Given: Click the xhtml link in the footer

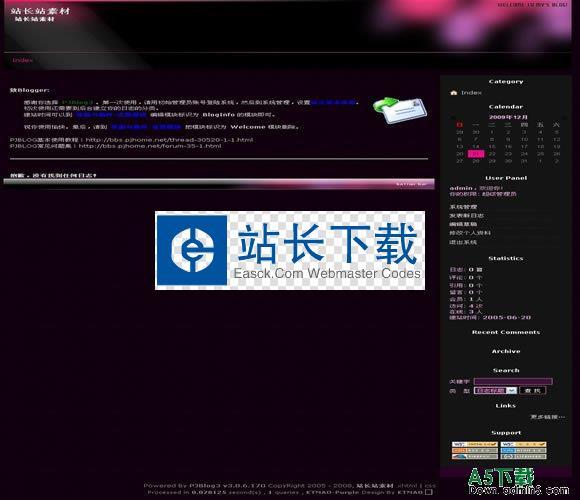Looking at the screenshot, I should (407, 486).
